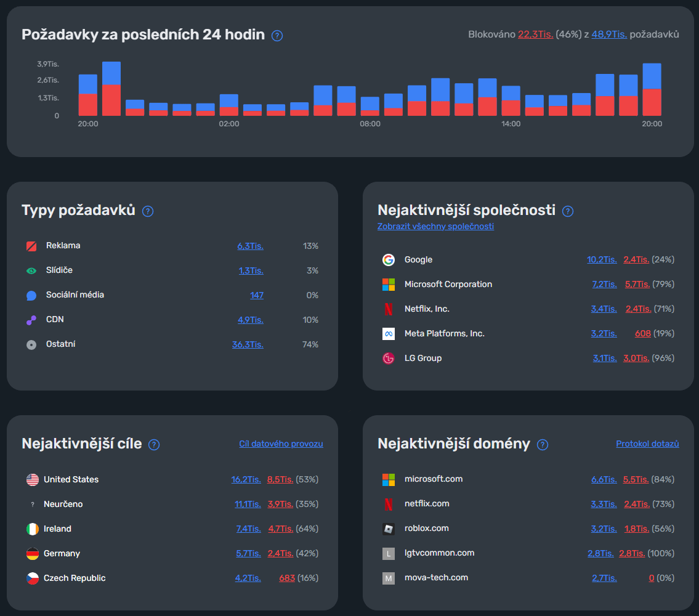Screen dimensions: 699x616
Task: Open Zobrazit všechny společnosti link
Action: (435, 226)
